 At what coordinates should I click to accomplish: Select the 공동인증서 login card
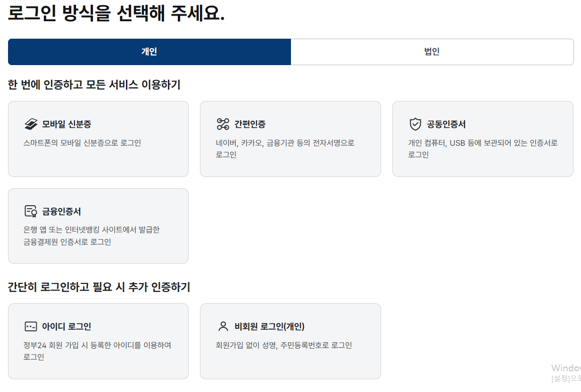click(483, 139)
